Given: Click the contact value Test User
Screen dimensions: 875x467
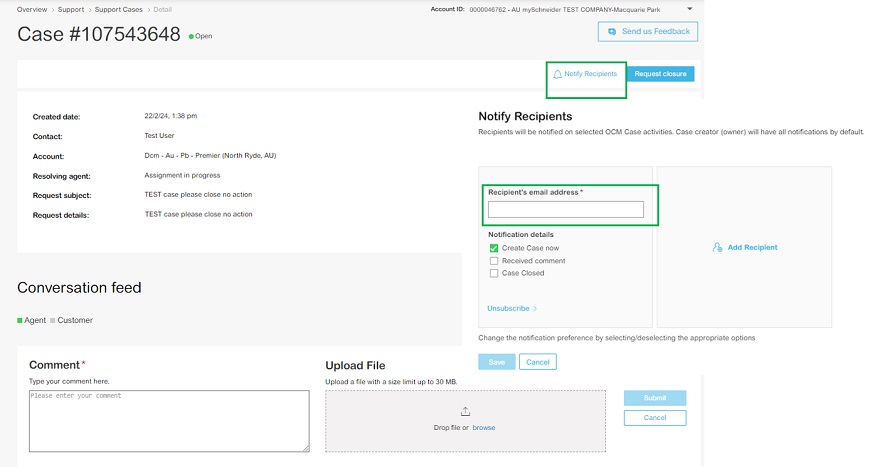Looking at the screenshot, I should coord(159,136).
